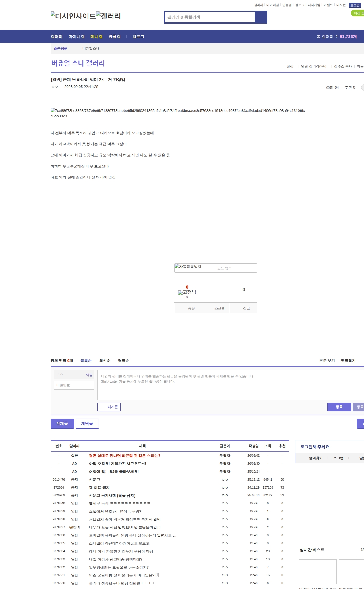Viewport: 364px width, 589px height.
Task: Open the 취향에 맞는 BJ를 골라보세요 ad
Action: click(114, 471)
